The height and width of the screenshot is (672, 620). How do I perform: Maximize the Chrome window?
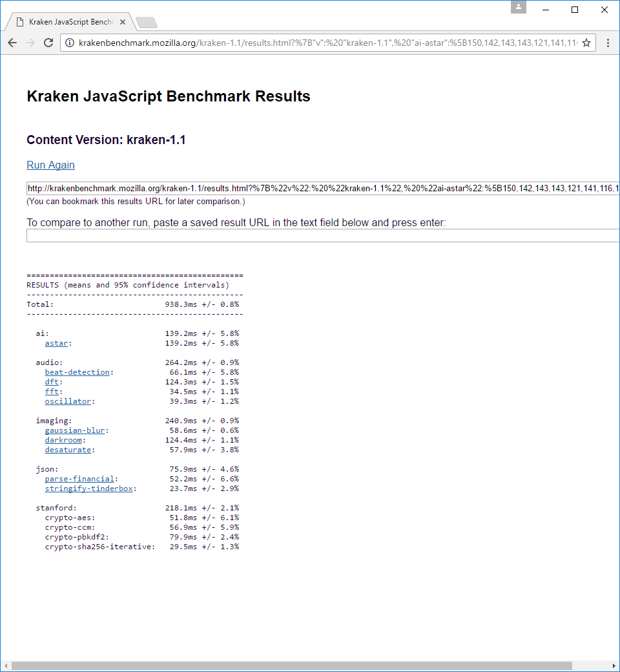pyautogui.click(x=575, y=10)
